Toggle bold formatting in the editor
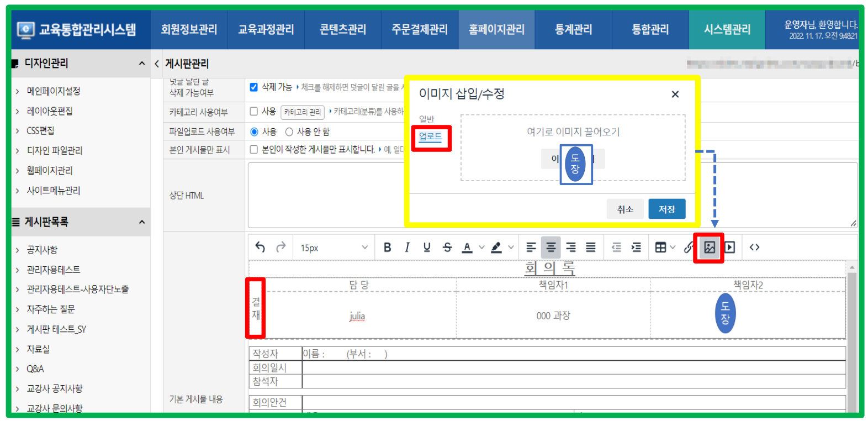This screenshot has width=868, height=421. (x=387, y=248)
